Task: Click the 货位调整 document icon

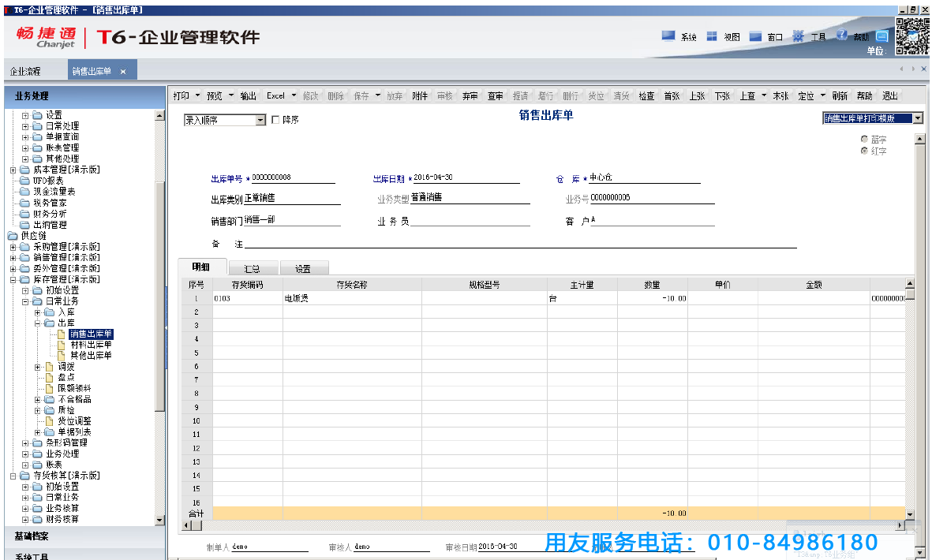Action: pyautogui.click(x=50, y=421)
